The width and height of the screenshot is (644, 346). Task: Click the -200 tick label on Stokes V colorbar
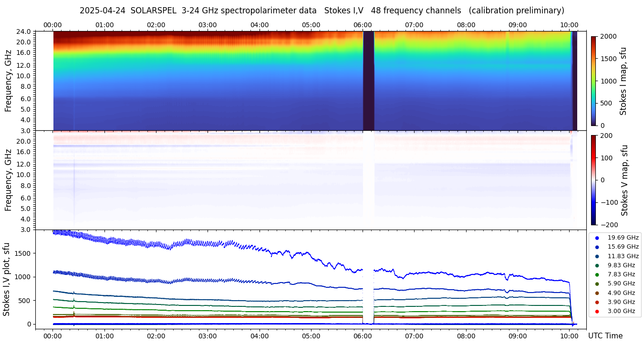(609, 225)
